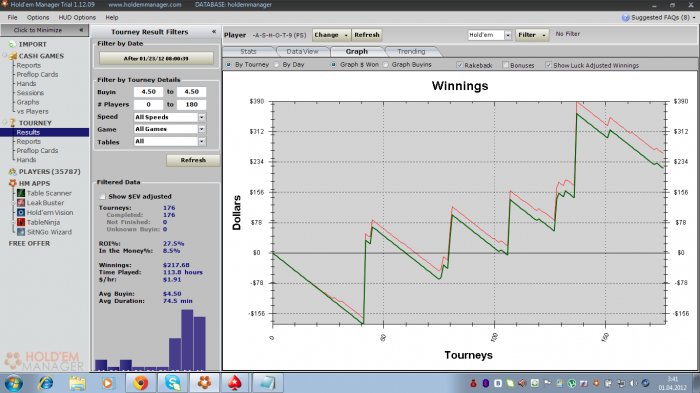The width and height of the screenshot is (700, 393).
Task: Open the Hold'em game type combo box
Action: [489, 35]
